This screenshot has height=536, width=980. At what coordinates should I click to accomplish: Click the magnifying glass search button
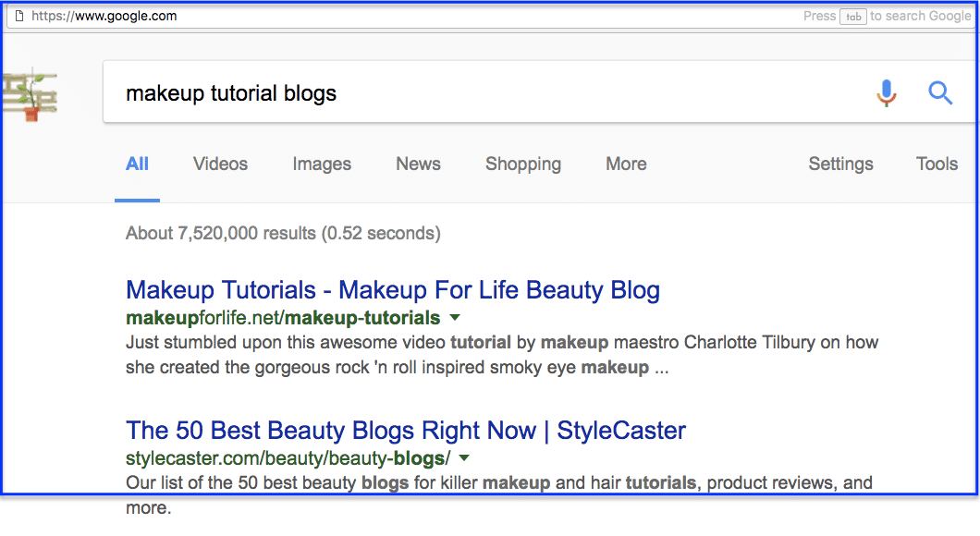tap(940, 93)
